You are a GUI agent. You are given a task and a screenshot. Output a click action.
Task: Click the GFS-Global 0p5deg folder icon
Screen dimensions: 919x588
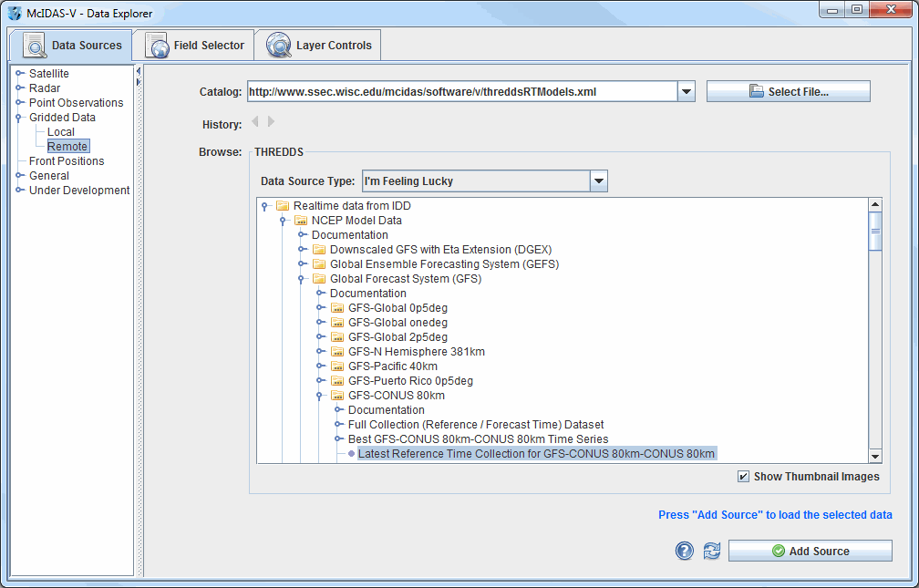[337, 308]
